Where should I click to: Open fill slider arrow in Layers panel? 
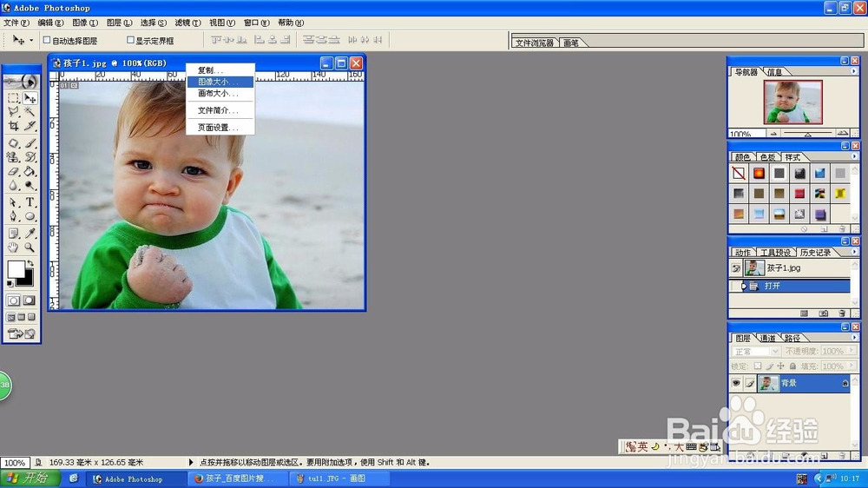click(x=852, y=366)
